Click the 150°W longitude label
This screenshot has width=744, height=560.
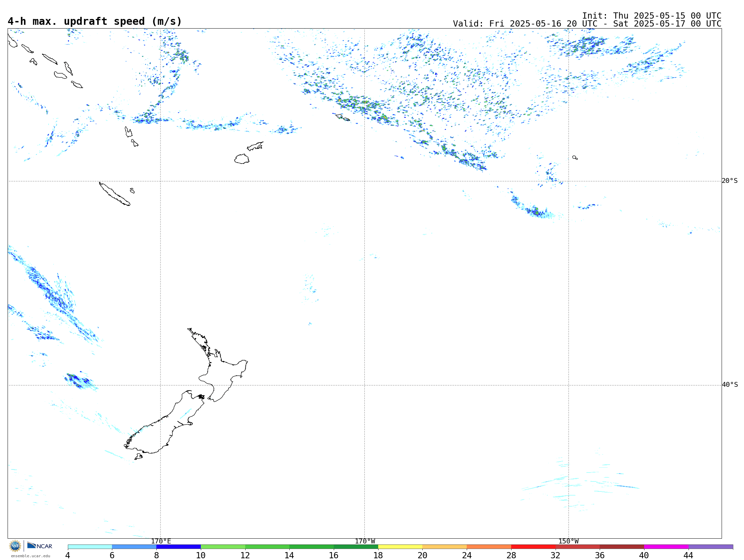pyautogui.click(x=569, y=541)
